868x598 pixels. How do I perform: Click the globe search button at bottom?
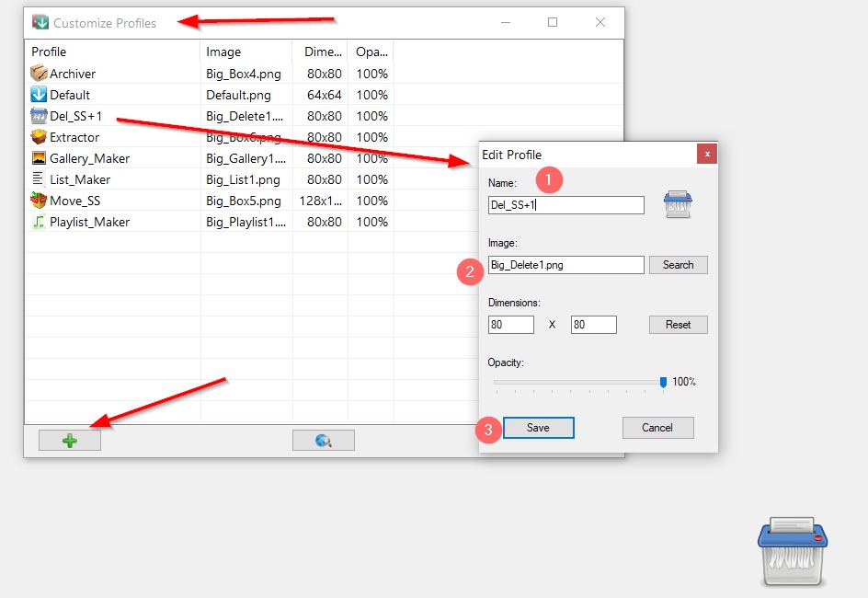pyautogui.click(x=324, y=441)
